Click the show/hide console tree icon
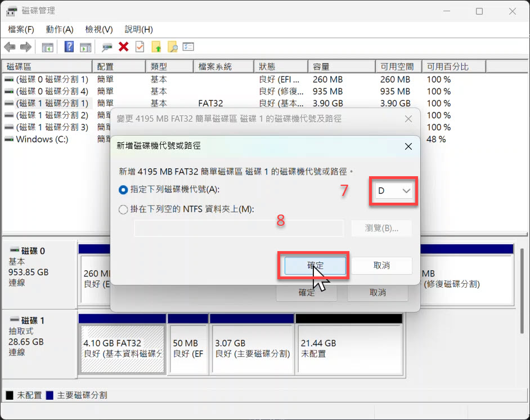530x420 pixels. [x=48, y=47]
